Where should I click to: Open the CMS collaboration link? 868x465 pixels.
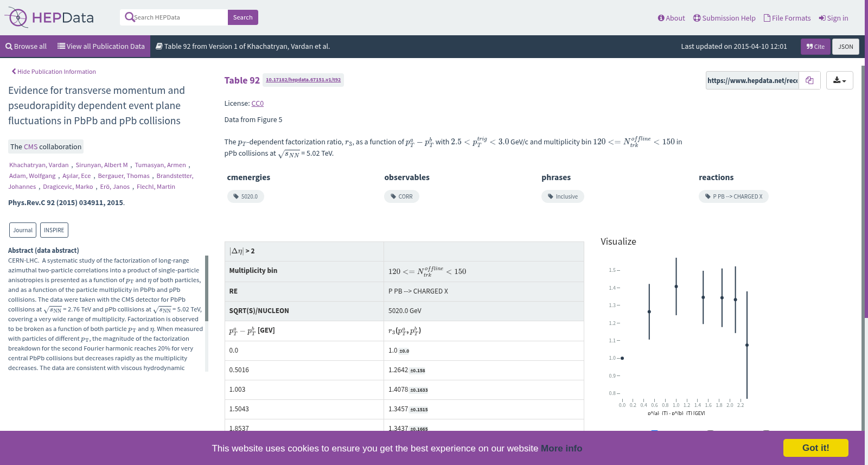[30, 146]
